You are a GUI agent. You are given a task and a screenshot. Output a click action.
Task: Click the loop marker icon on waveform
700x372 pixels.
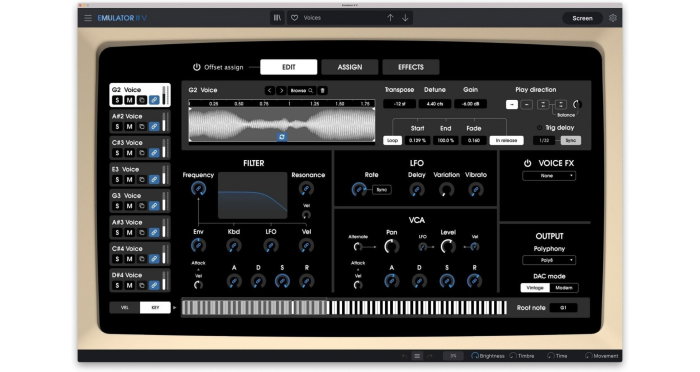tap(282, 137)
